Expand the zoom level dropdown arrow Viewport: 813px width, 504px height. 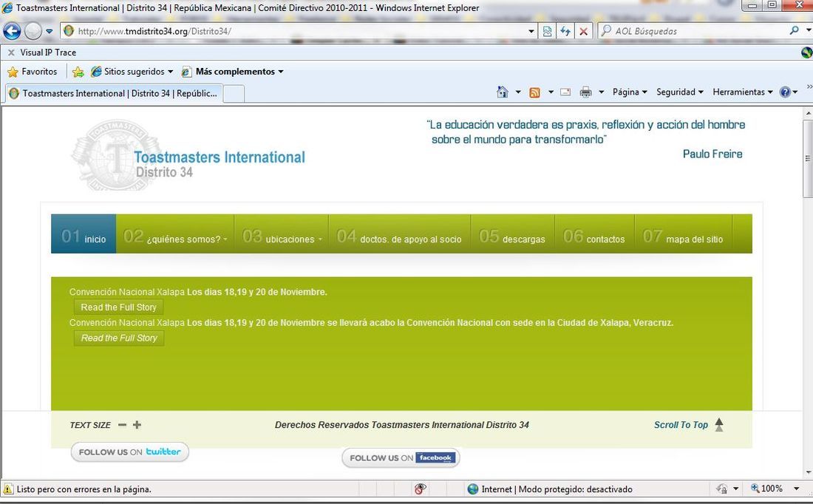pyautogui.click(x=797, y=488)
